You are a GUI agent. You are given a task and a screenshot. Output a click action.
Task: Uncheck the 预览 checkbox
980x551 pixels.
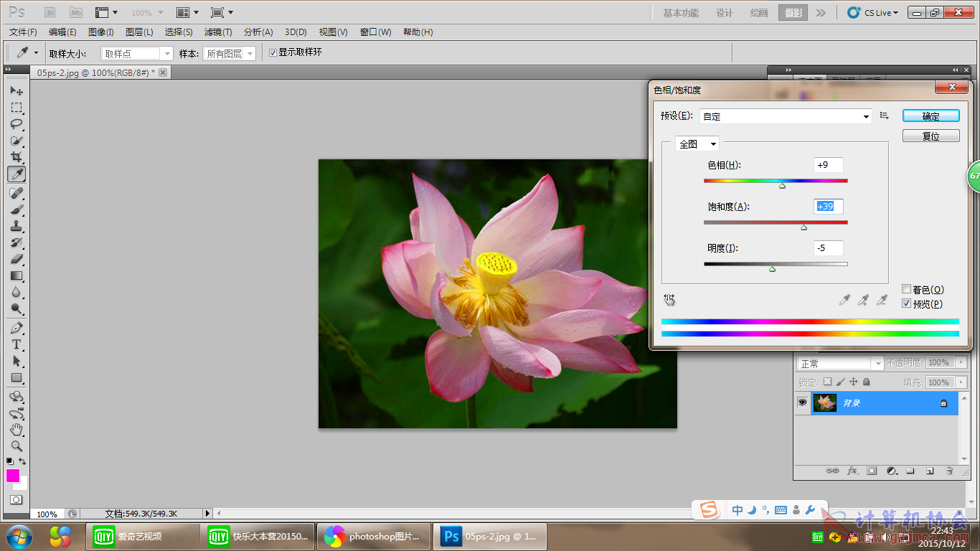click(906, 303)
